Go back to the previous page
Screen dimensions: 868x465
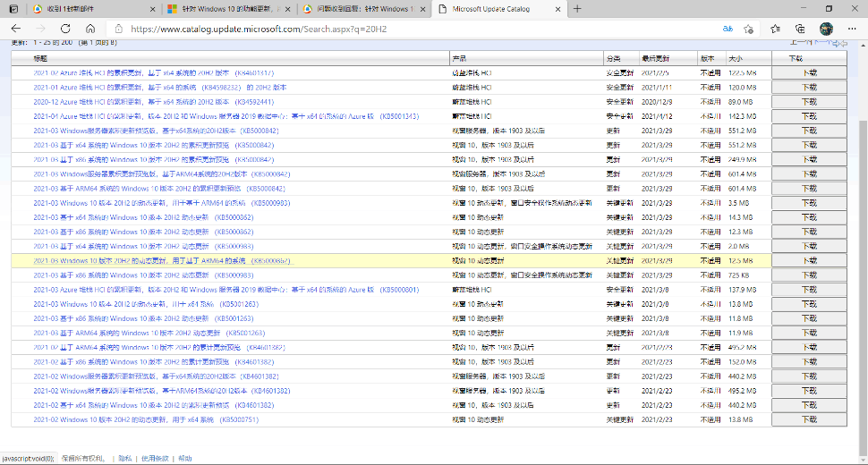click(16, 29)
